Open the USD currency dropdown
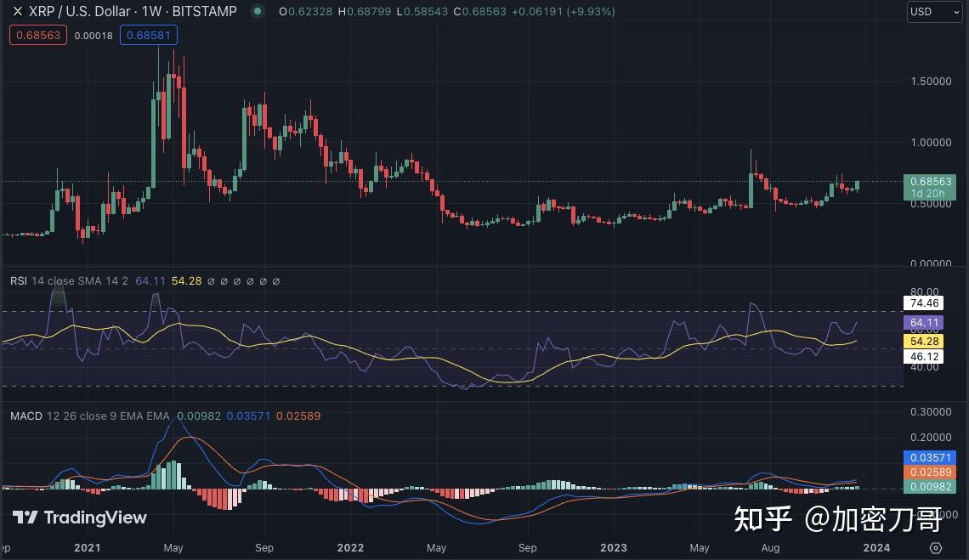 [x=934, y=12]
